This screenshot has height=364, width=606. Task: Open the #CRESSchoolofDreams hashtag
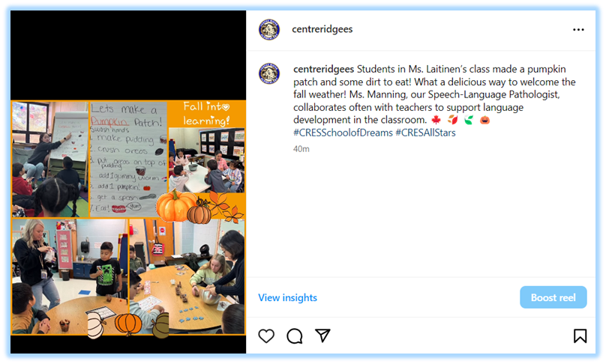click(x=343, y=133)
